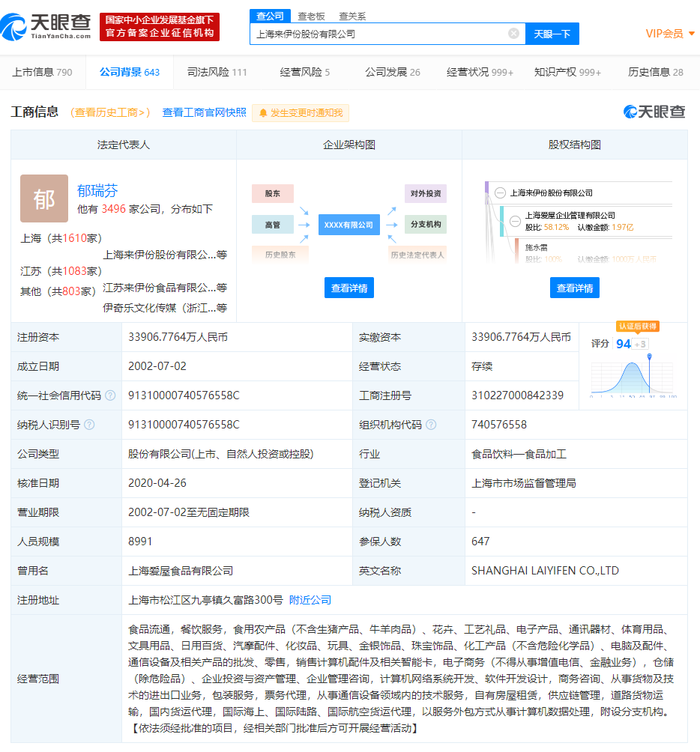Collapse 上海来伊份股份有限公司 node in equity chart
Image resolution: width=700 pixels, height=752 pixels.
coord(500,192)
